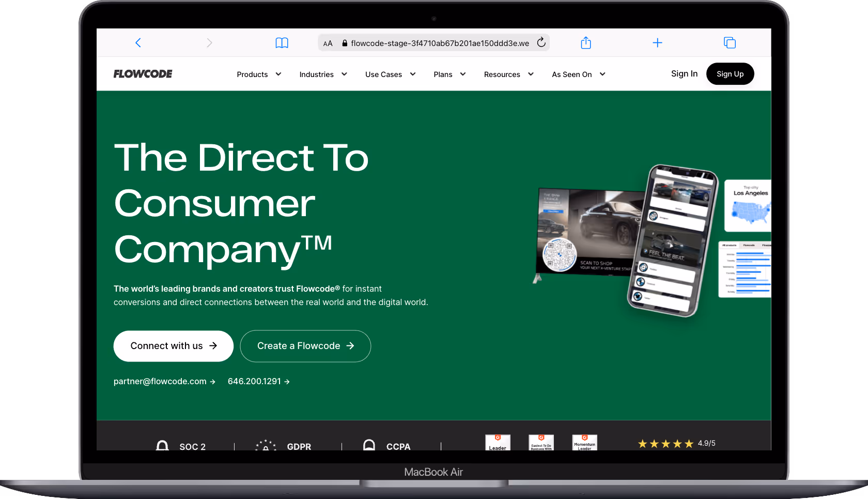This screenshot has height=499, width=868.
Task: Show all tabs overview icon
Action: 730,43
